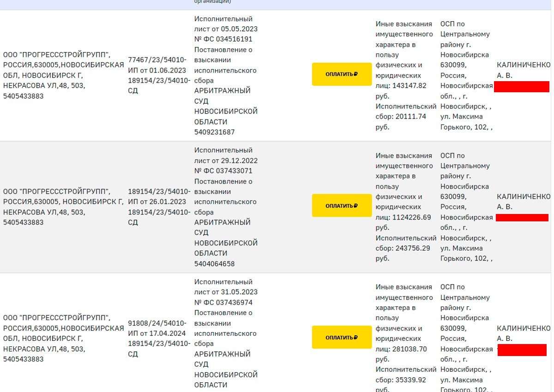Pay the debt for case 189154/23/54010-ИП from 26.01.2023

click(x=342, y=206)
